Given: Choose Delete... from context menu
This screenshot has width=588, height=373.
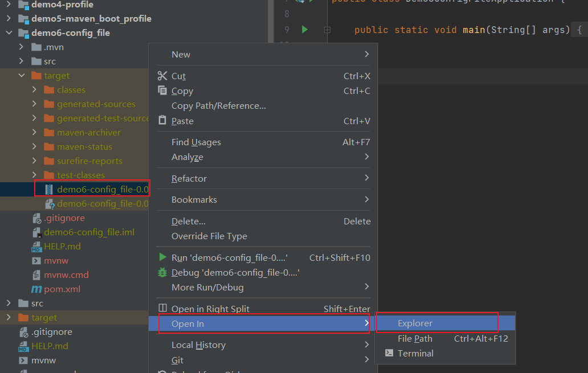Looking at the screenshot, I should click(x=263, y=221).
